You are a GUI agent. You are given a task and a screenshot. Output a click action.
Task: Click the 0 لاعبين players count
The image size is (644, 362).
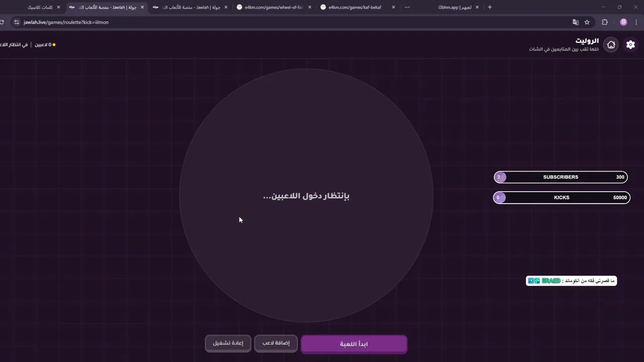click(43, 45)
